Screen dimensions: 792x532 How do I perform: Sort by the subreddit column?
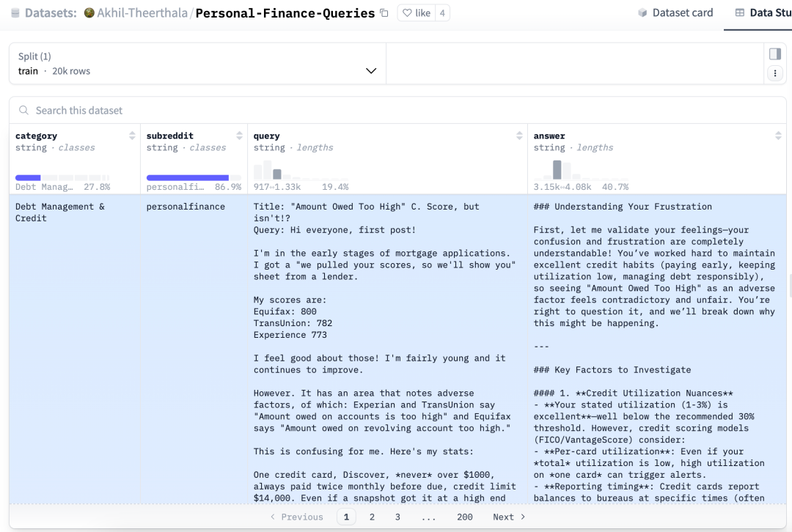pyautogui.click(x=239, y=136)
